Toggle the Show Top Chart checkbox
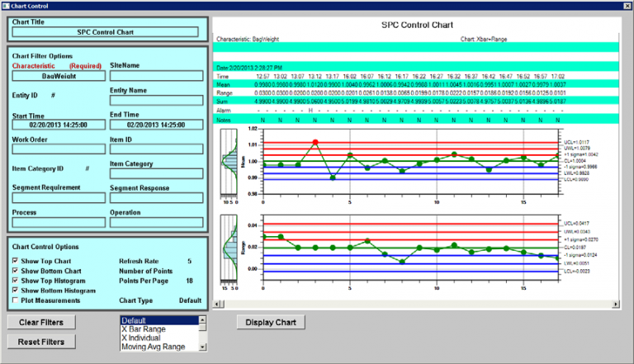634x364 pixels. coord(16,260)
